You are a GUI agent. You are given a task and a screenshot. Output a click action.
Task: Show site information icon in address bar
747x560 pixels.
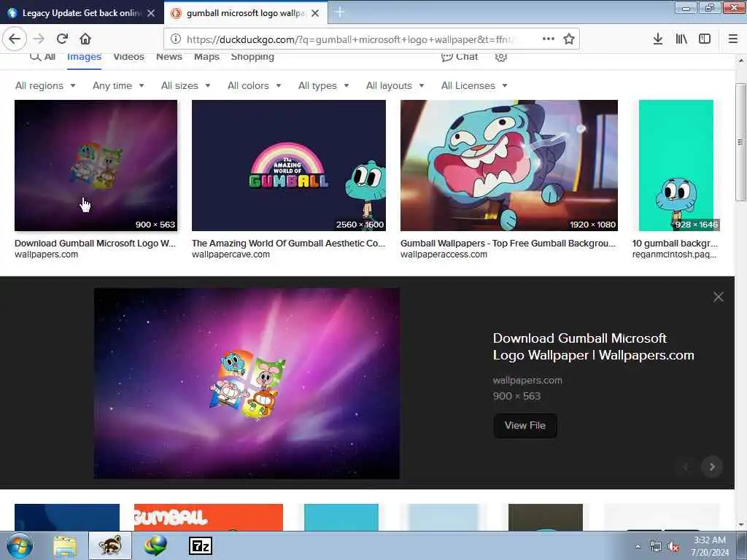pyautogui.click(x=176, y=39)
